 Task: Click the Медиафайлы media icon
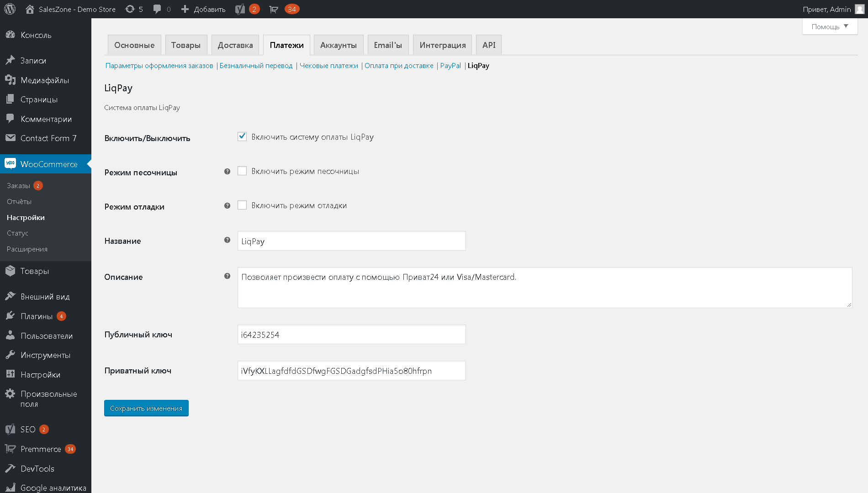[10, 80]
